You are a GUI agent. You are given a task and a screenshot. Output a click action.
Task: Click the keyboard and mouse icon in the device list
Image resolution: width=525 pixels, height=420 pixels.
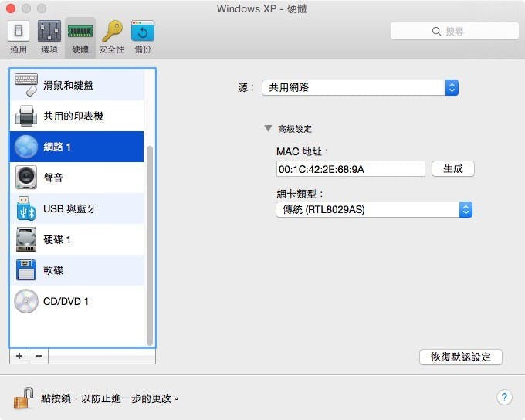pos(26,85)
